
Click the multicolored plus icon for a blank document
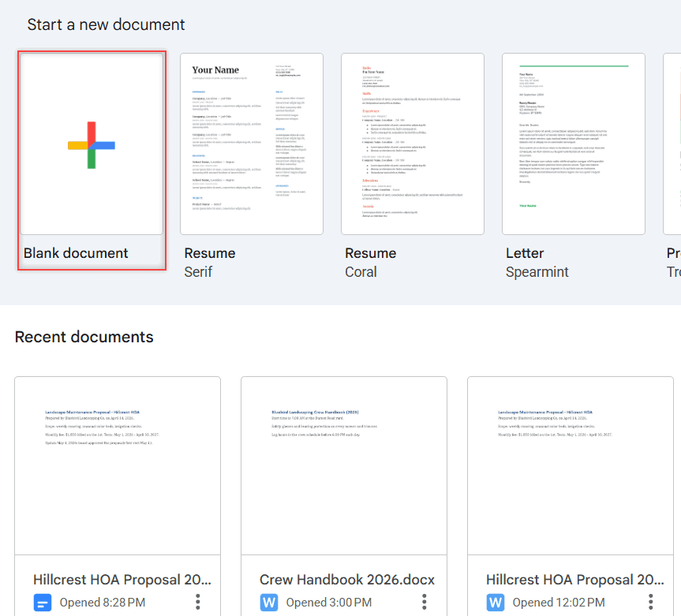click(x=92, y=145)
